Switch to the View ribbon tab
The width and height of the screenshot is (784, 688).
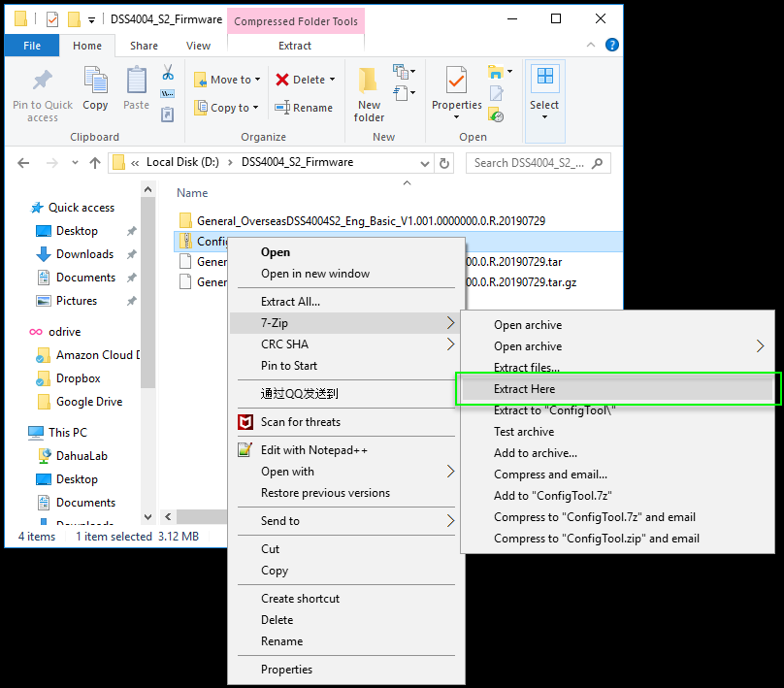click(198, 46)
